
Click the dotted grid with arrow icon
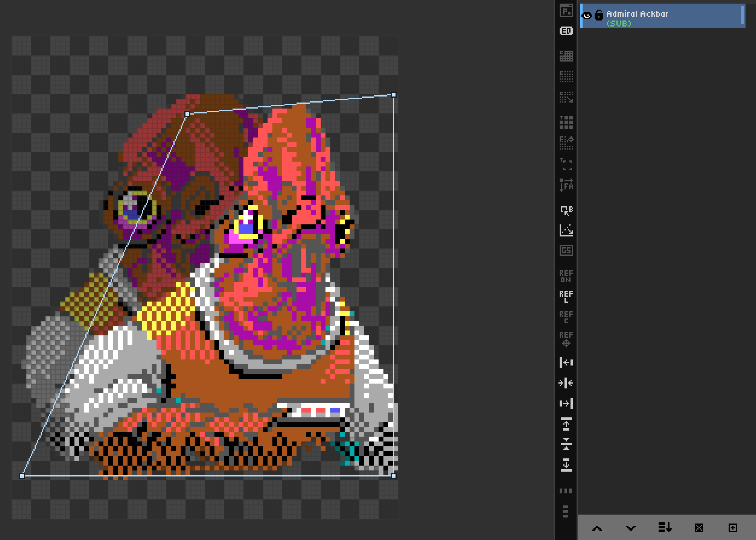[566, 97]
